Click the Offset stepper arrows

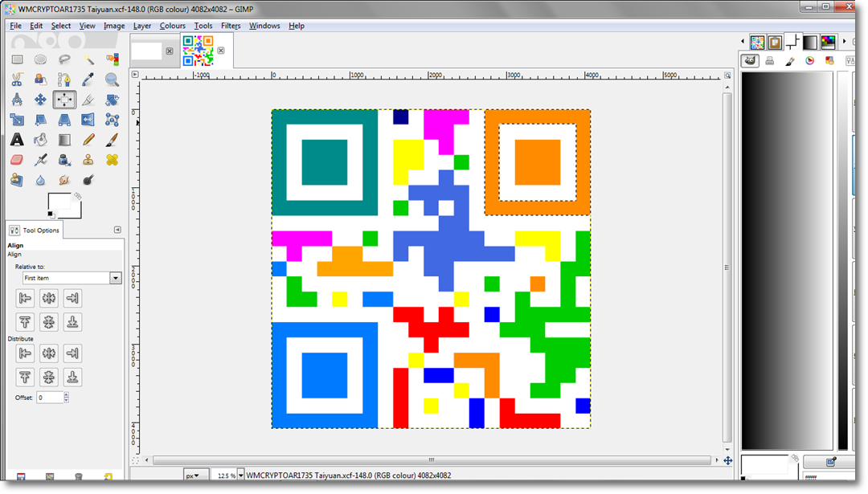[x=67, y=397]
